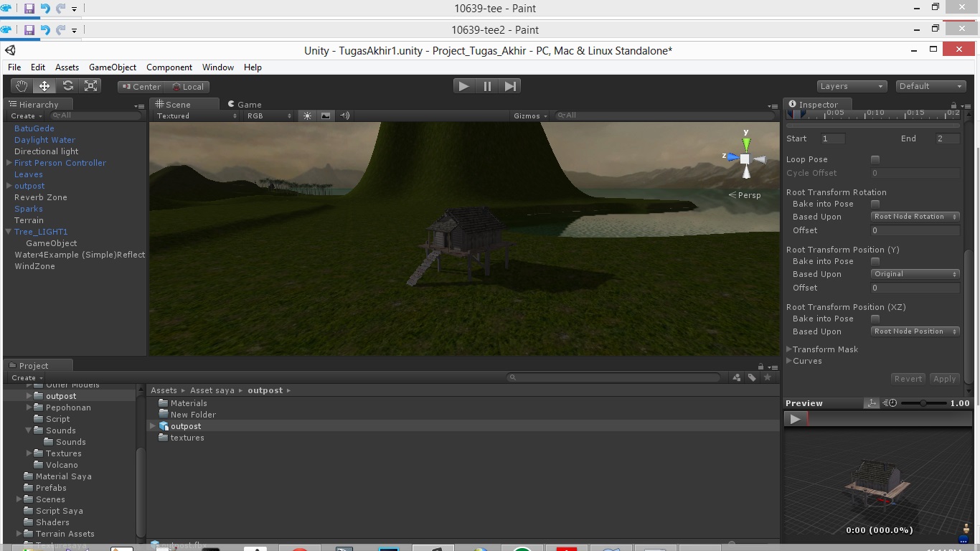
Task: Select the Move (translate) tool
Action: [44, 86]
